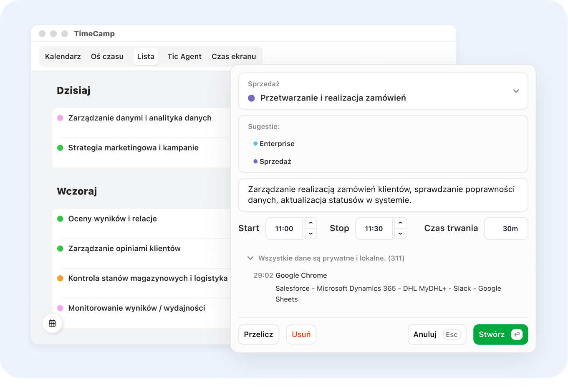Viewport: 568px width, 392px height.
Task: Increase the Start time with up arrow
Action: click(311, 223)
